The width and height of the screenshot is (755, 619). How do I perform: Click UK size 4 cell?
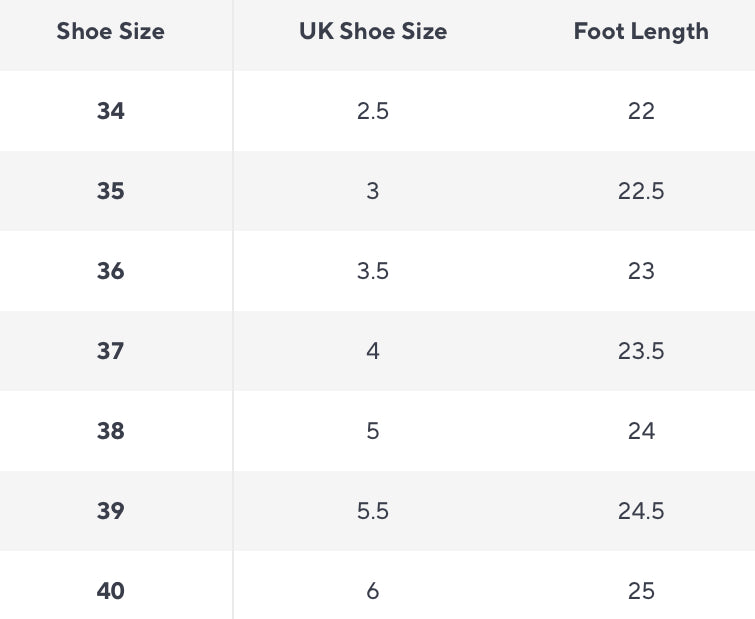click(373, 351)
